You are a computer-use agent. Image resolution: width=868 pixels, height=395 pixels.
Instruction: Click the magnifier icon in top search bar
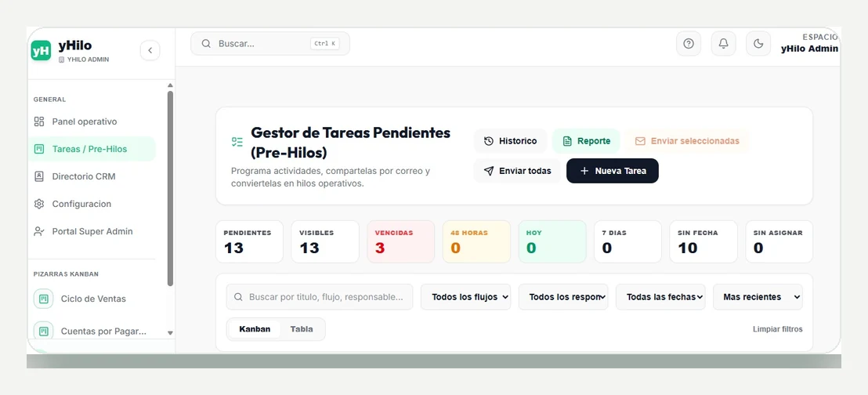[206, 44]
